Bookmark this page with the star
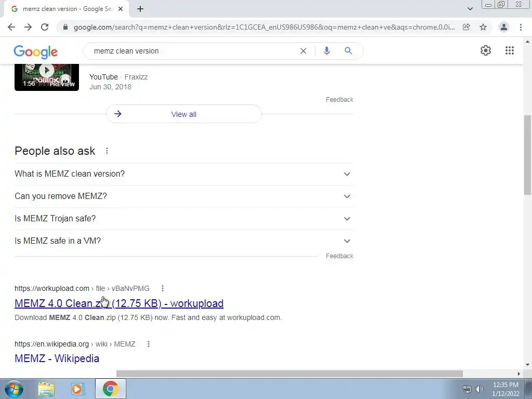This screenshot has width=532, height=399. coord(483,27)
